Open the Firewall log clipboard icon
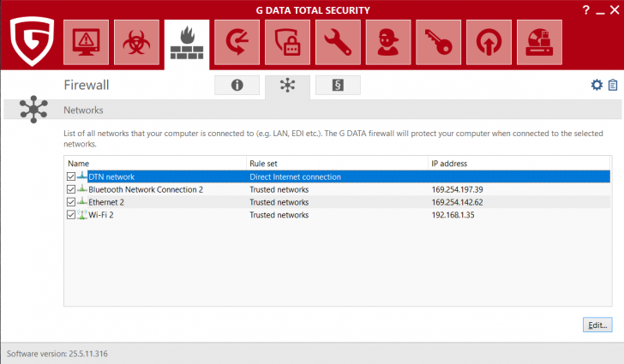This screenshot has width=624, height=364. click(x=613, y=85)
